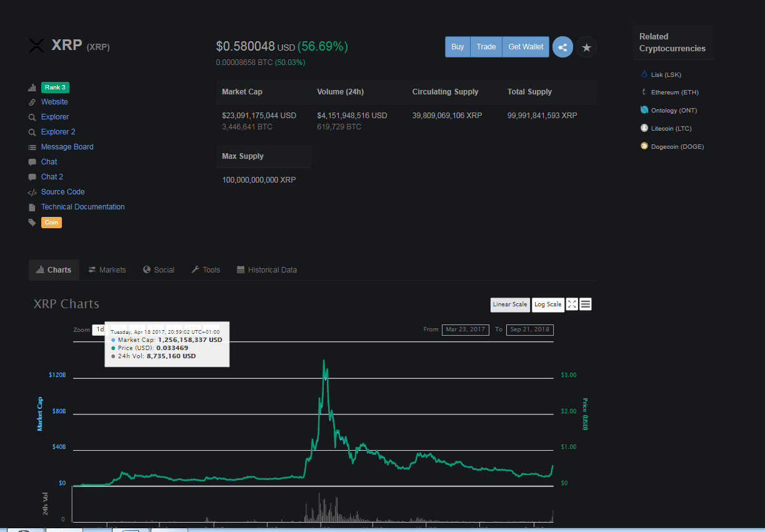The width and height of the screenshot is (765, 532).
Task: Click the Ethereum coin icon
Action: (x=644, y=92)
